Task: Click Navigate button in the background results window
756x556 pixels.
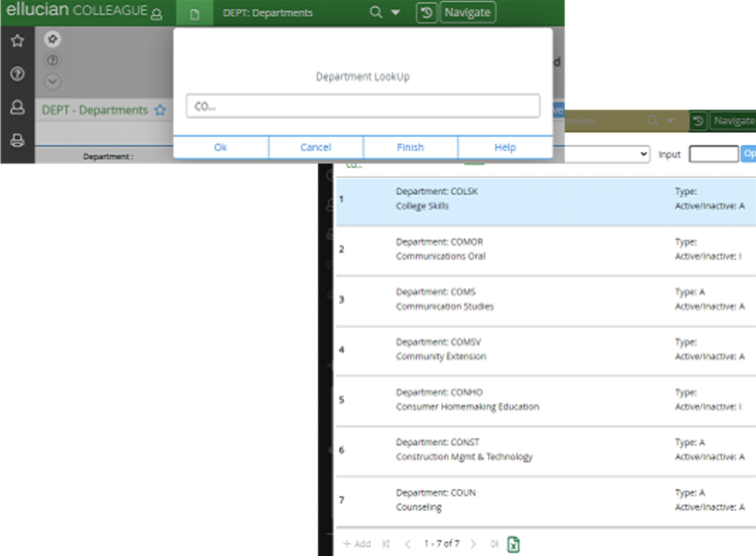Action: point(733,121)
